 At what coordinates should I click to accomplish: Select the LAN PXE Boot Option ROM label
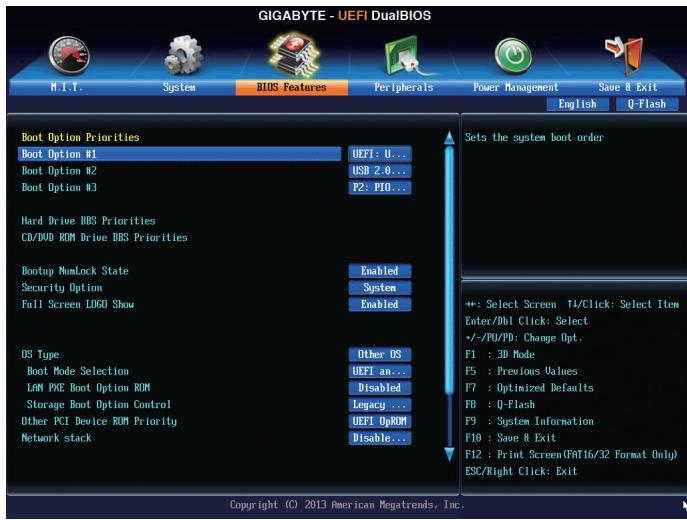(89, 388)
